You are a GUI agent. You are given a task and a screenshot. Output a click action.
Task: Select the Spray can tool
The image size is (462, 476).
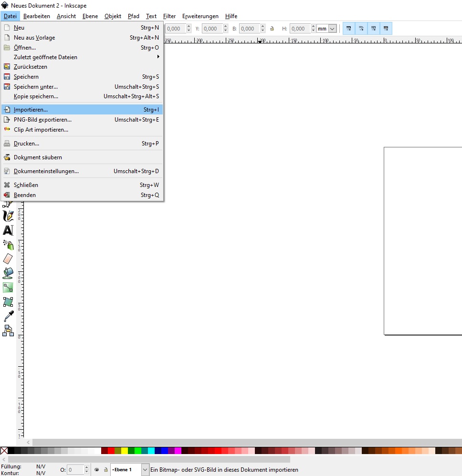8,245
